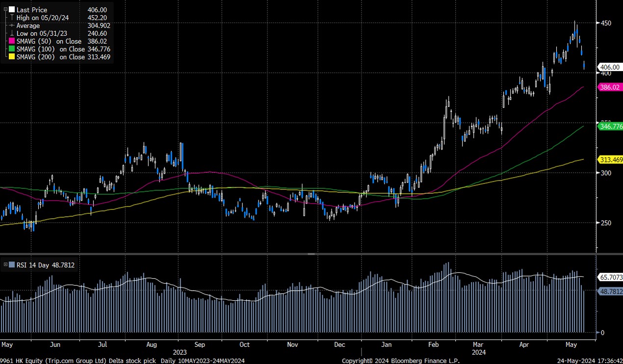The image size is (623, 364).
Task: Click the Low on 05/31/23 marker icon
Action: [12, 33]
